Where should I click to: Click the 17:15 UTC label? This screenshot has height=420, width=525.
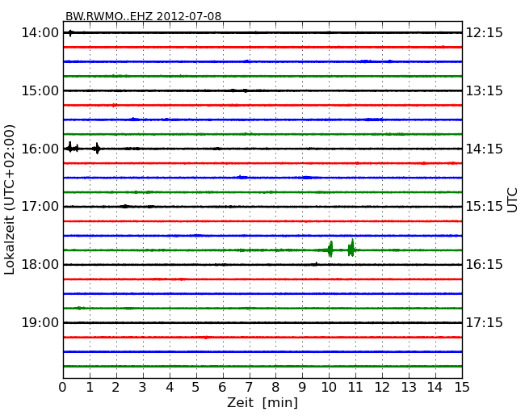[x=485, y=322]
